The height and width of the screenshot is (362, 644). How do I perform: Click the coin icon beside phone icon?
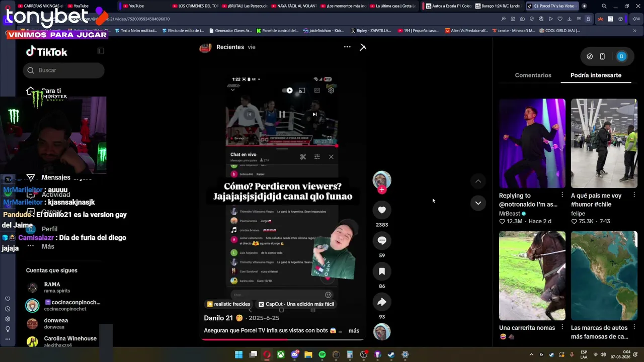point(590,56)
